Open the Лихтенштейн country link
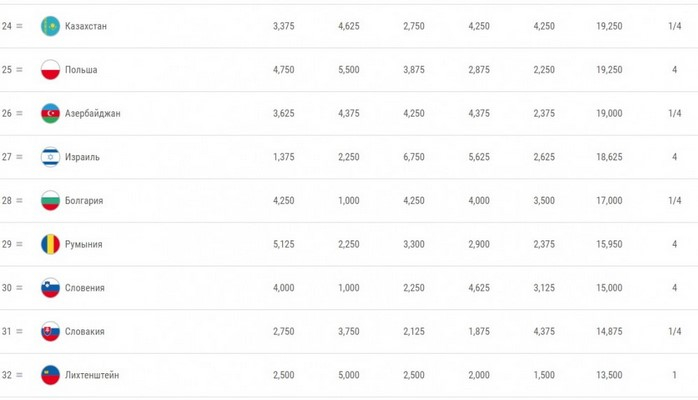The image size is (698, 400). [91, 375]
